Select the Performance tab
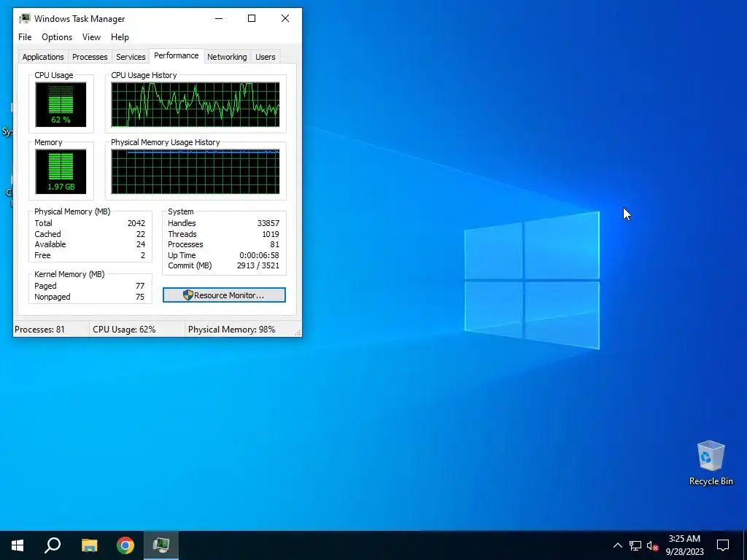This screenshot has height=560, width=747. click(177, 55)
